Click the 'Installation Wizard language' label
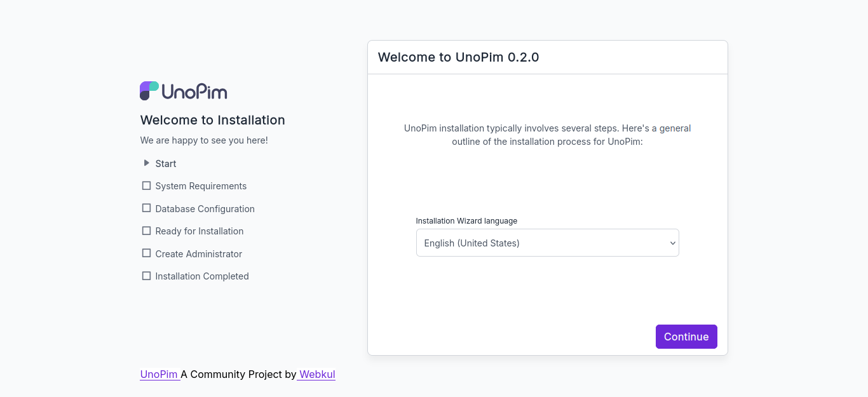 [466, 221]
